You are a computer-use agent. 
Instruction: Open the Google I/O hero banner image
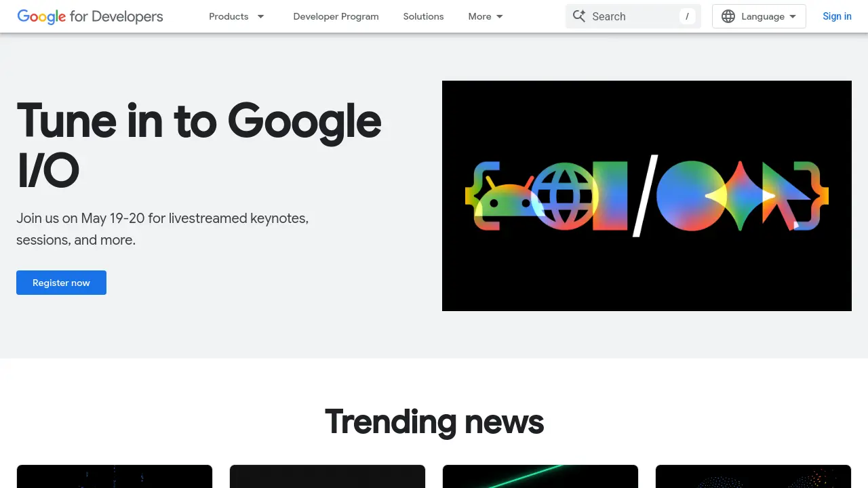pyautogui.click(x=646, y=196)
